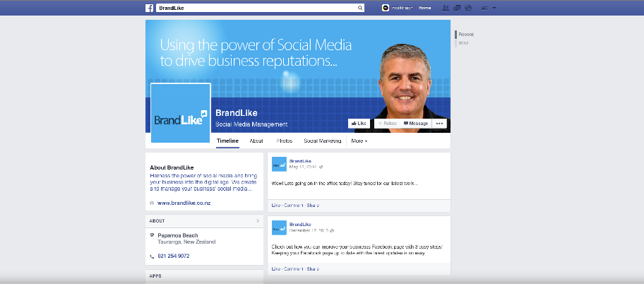Like the May 12 post
The height and width of the screenshot is (284, 644).
click(275, 206)
